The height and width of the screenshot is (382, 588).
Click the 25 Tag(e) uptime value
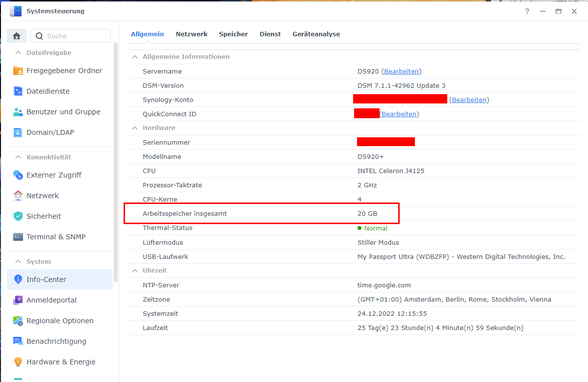click(440, 328)
